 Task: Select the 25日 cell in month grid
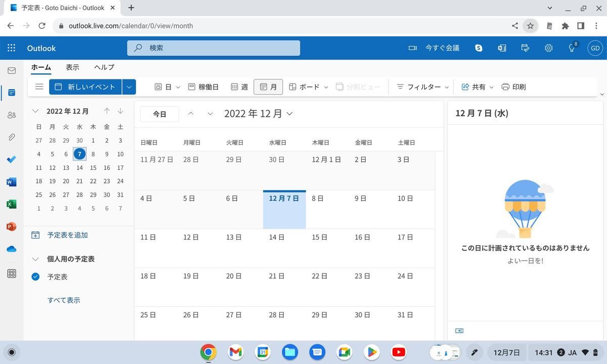point(156,324)
